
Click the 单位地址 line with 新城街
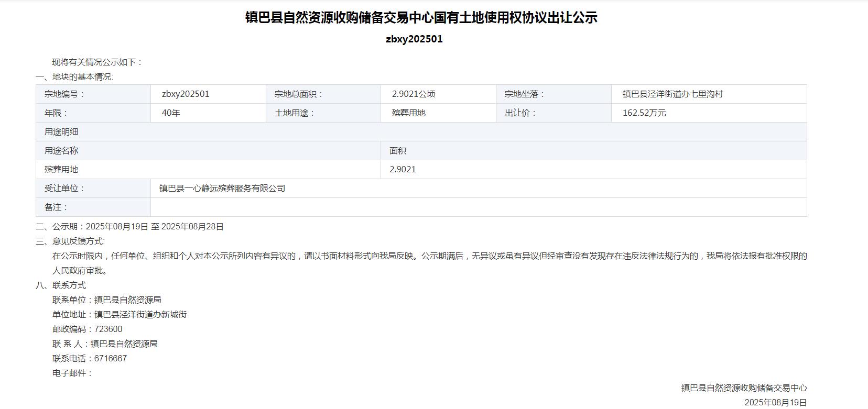120,315
